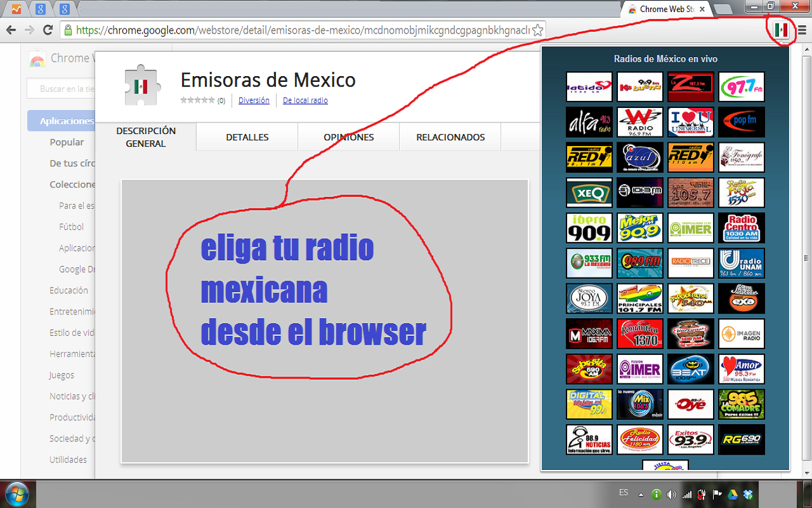This screenshot has height=508, width=812.
Task: Play the Latido radio station
Action: 589,87
